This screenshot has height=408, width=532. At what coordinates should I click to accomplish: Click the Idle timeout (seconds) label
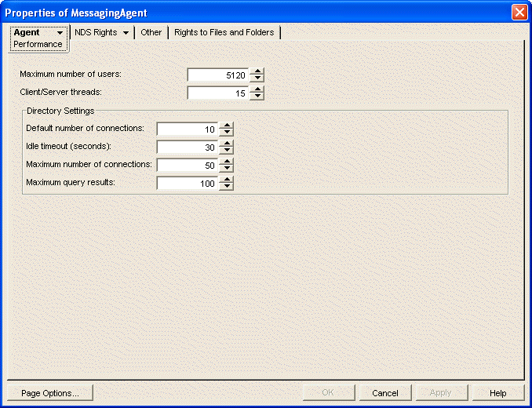[68, 146]
